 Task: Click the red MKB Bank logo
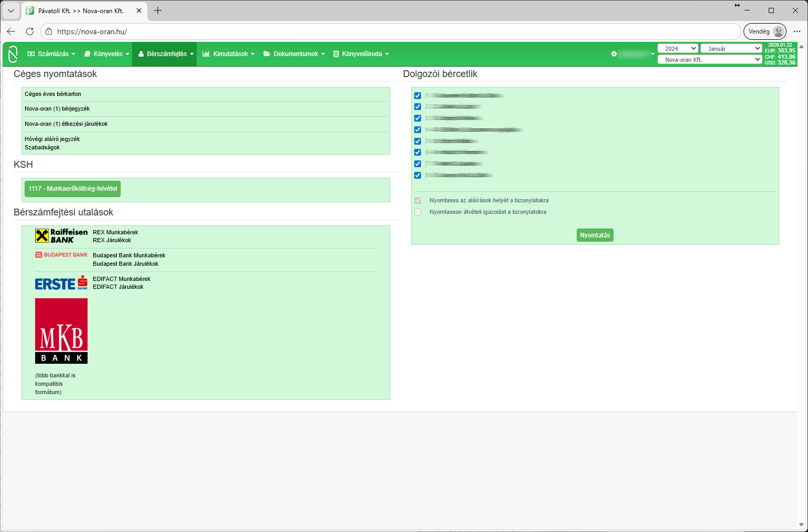61,331
